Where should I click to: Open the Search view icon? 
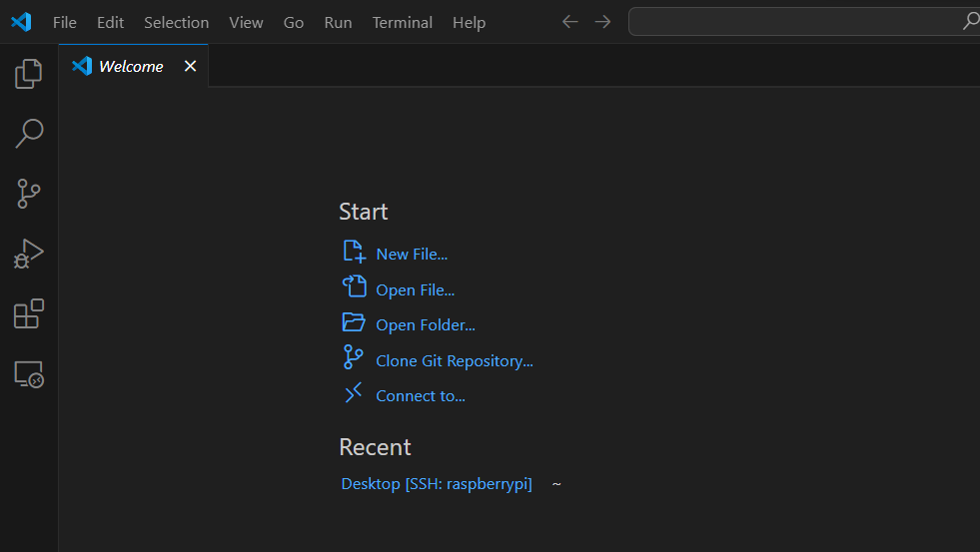coord(29,133)
